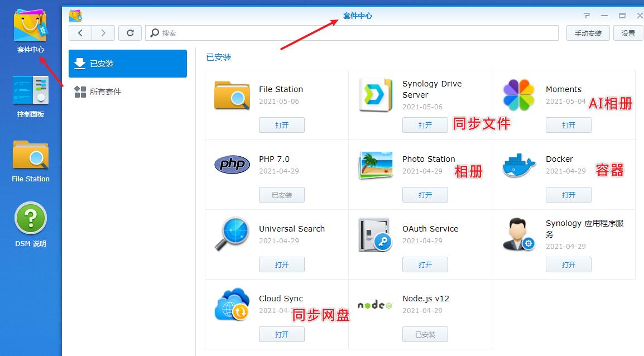Select the Node.js v12 icon

coord(374,305)
